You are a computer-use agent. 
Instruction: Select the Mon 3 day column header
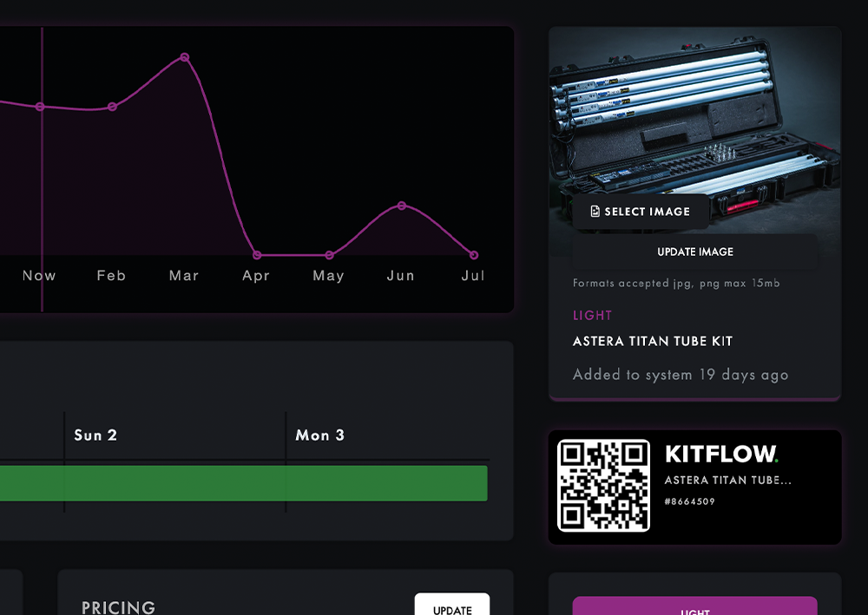(x=319, y=435)
